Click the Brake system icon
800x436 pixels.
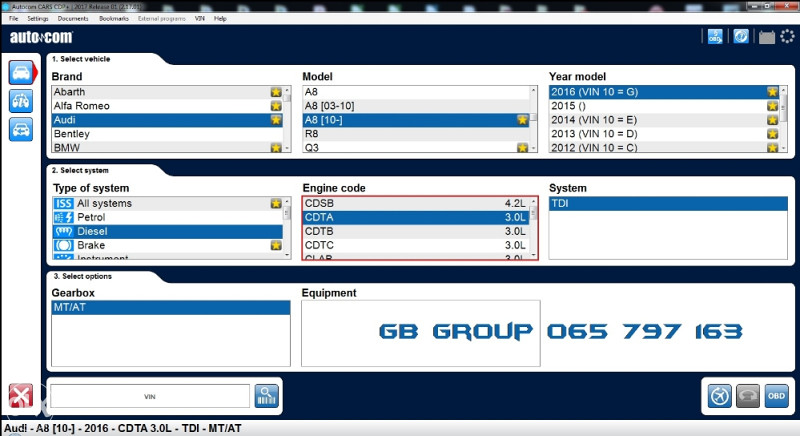pos(63,245)
